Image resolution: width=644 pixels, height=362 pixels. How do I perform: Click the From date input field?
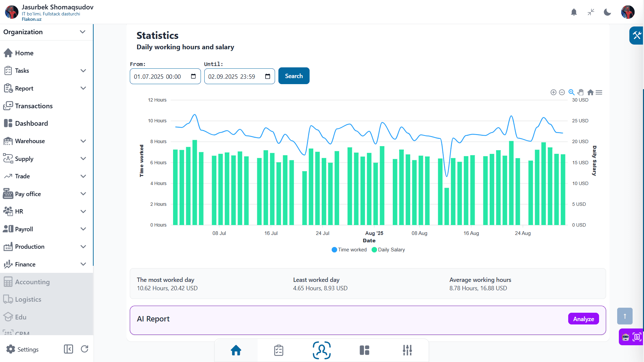(165, 76)
